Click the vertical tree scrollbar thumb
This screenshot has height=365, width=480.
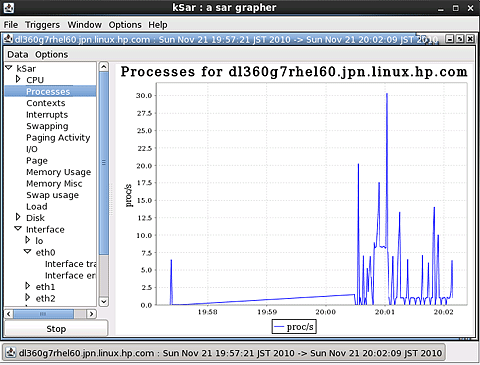(x=104, y=163)
